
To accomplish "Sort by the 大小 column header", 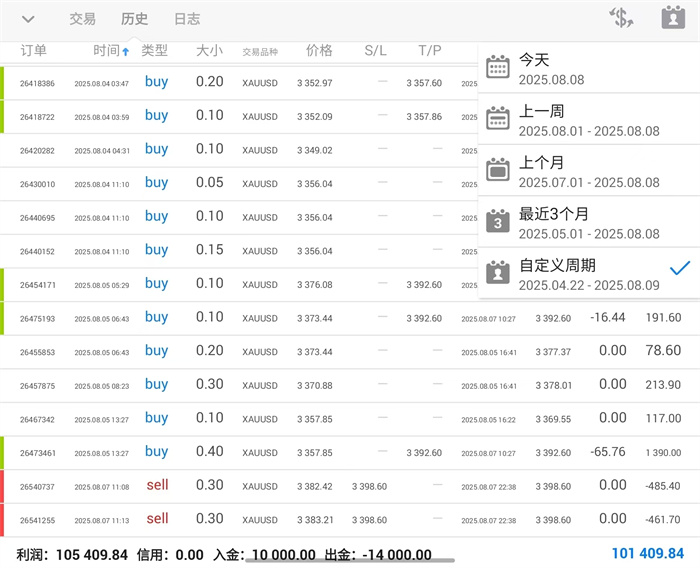I will pyautogui.click(x=209, y=50).
